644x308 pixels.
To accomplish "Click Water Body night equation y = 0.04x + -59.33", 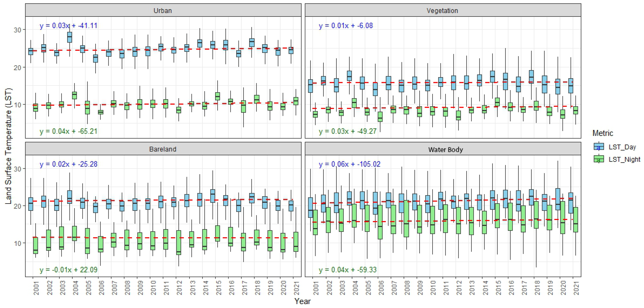I will [347, 269].
